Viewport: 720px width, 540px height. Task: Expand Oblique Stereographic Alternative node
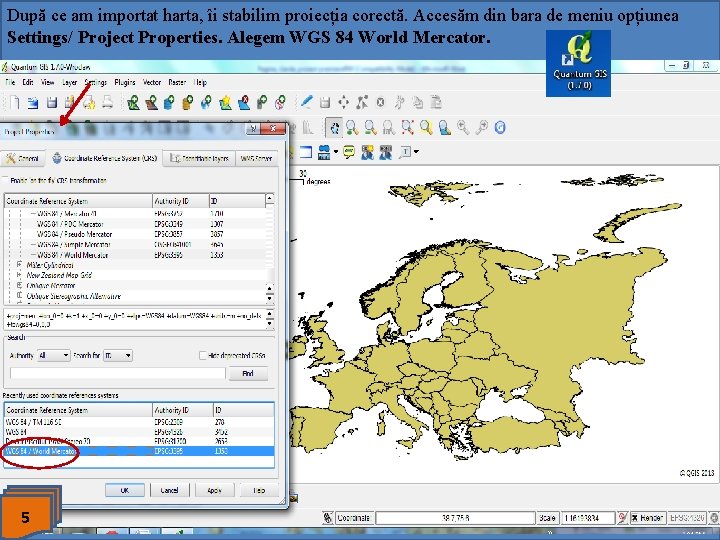pos(19,296)
